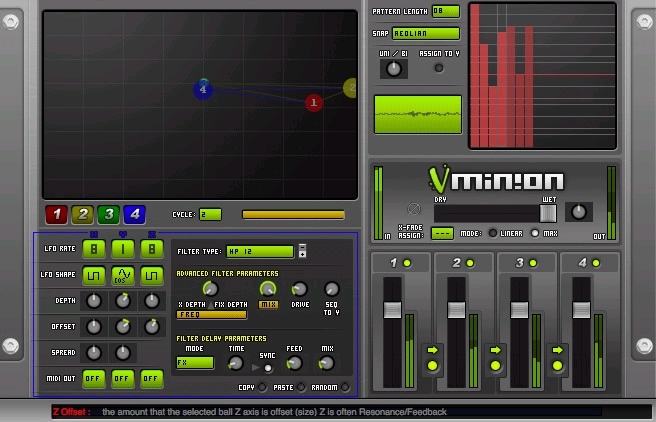Click the X-axis Offset knob
This screenshot has width=656, height=422.
coord(94,327)
